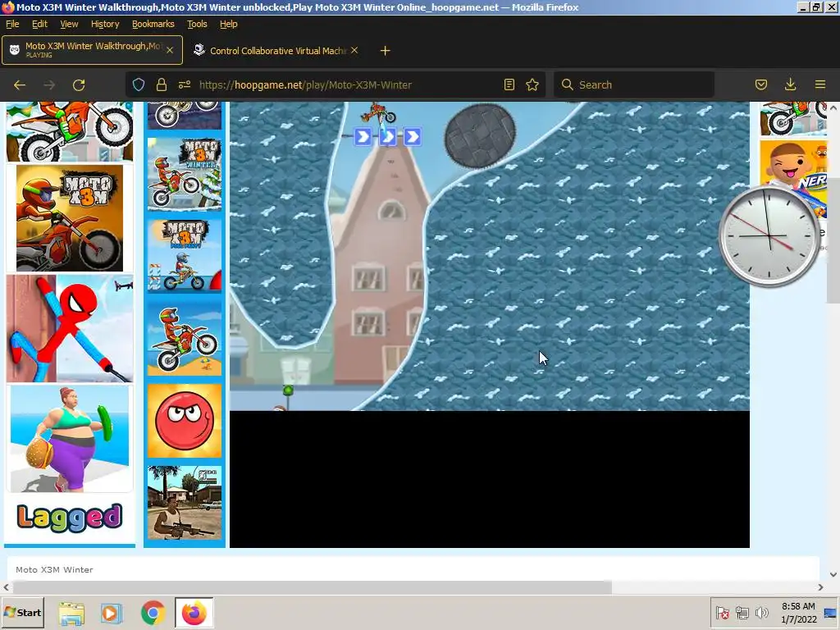Click the scroll-down arrow of vertical scrollbar
This screenshot has height=630, width=840.
coord(833,574)
